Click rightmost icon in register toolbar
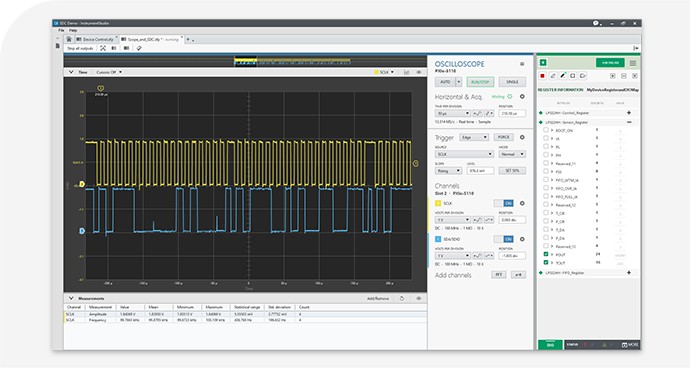 pyautogui.click(x=635, y=76)
